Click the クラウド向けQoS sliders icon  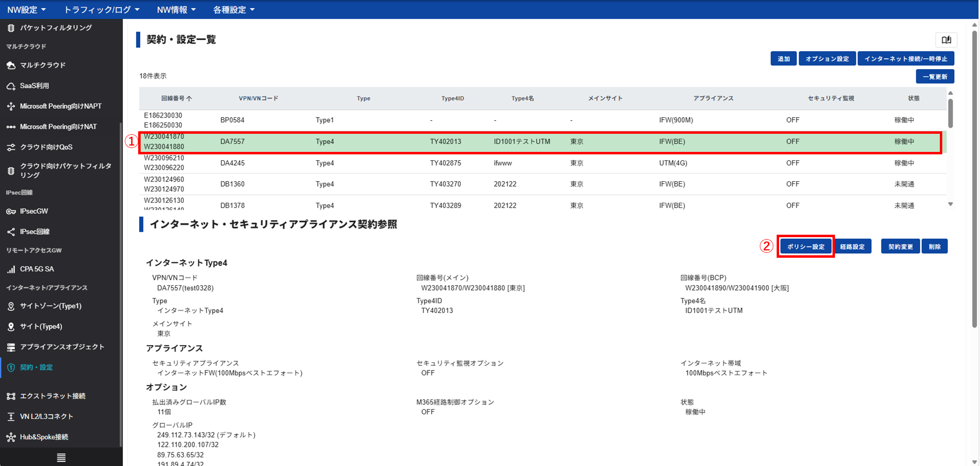[11, 147]
